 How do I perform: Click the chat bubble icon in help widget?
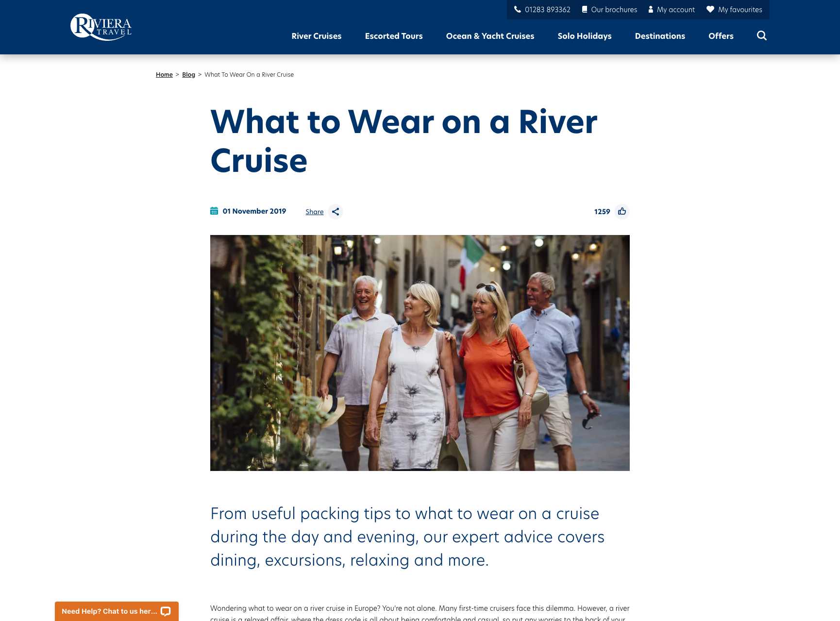[x=166, y=611]
